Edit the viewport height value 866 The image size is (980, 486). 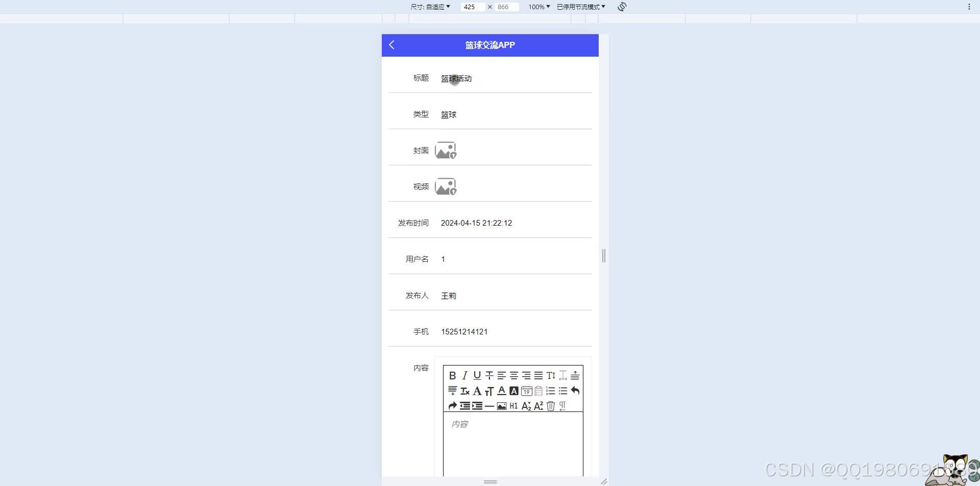click(506, 7)
